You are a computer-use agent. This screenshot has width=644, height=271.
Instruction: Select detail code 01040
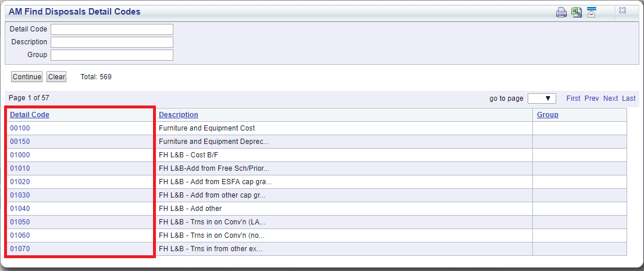coord(20,209)
